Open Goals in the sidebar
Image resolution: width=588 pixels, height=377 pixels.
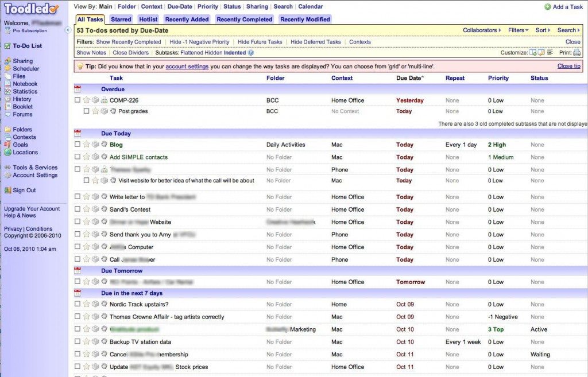[x=20, y=145]
